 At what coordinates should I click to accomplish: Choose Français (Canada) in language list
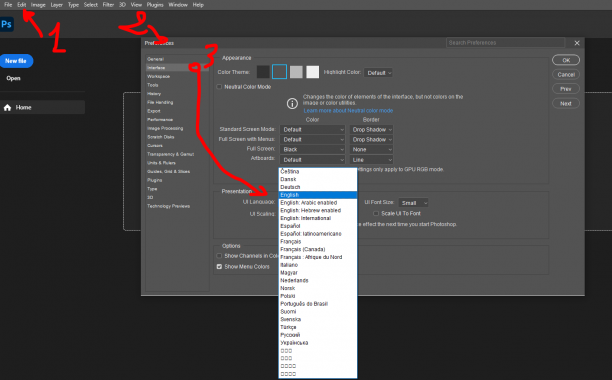[318, 249]
